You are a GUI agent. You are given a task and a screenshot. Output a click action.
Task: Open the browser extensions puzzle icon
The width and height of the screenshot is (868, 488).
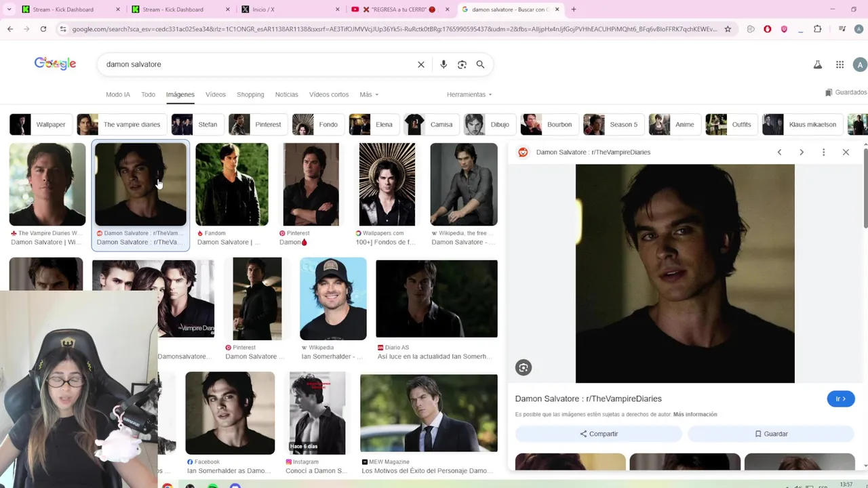click(818, 29)
